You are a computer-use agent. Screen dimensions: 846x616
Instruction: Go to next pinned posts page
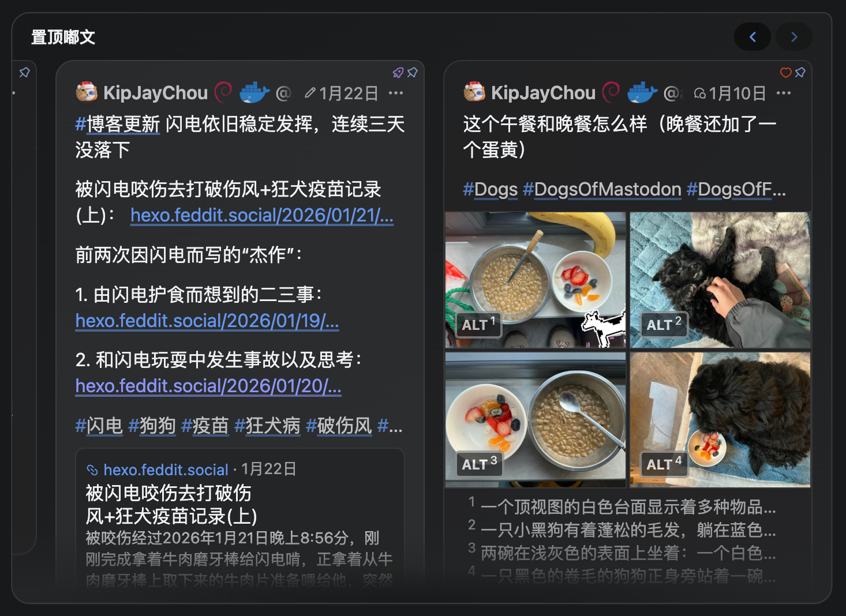794,37
